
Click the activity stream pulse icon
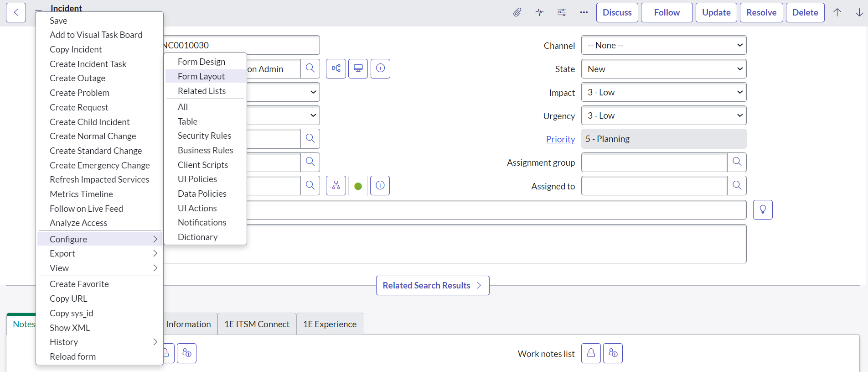pos(539,12)
